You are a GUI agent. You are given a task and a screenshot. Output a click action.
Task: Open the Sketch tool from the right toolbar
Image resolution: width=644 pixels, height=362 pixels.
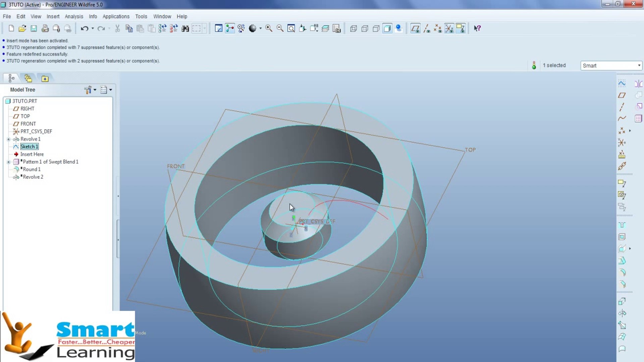(x=622, y=83)
